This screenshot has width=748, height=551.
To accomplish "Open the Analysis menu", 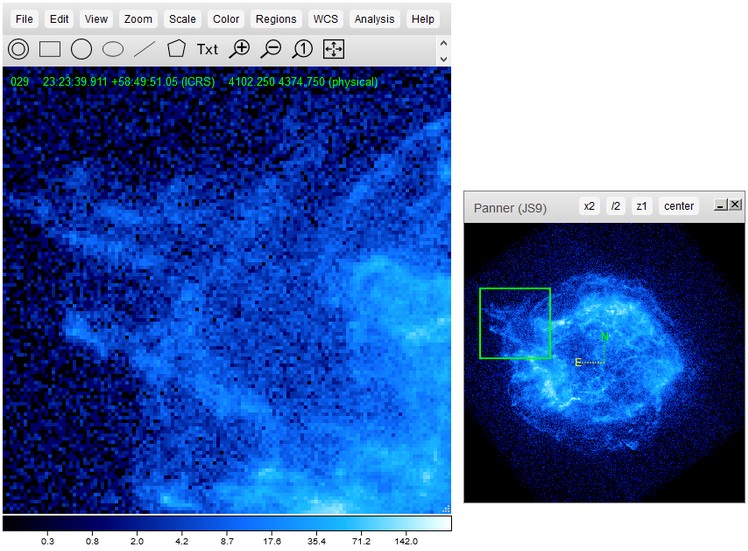I will 374,19.
